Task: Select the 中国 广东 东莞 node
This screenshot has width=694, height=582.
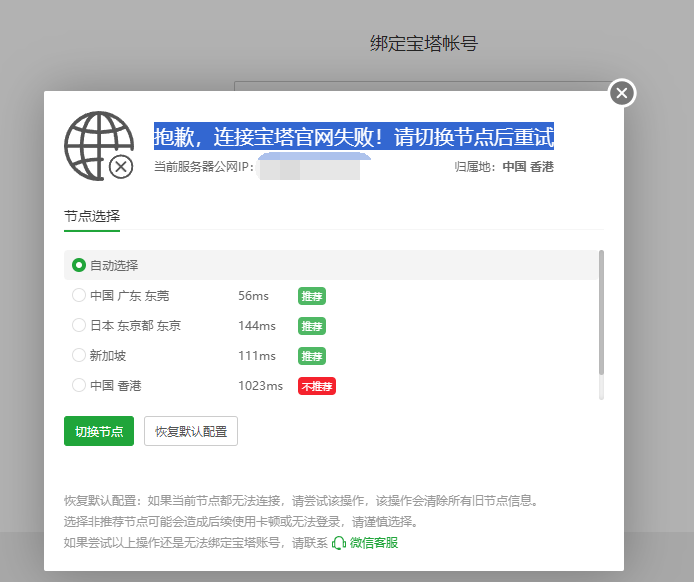Action: tap(79, 295)
